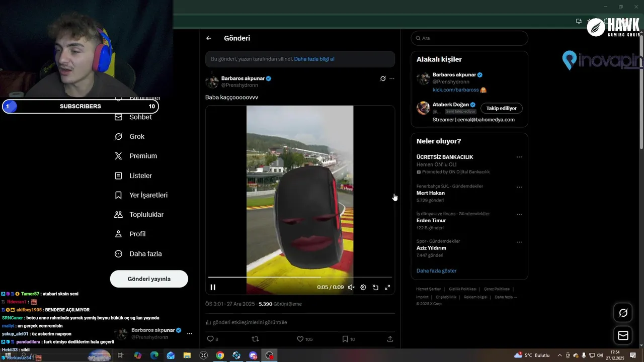
Task: Show hidden system tray icons
Action: [x=559, y=355]
